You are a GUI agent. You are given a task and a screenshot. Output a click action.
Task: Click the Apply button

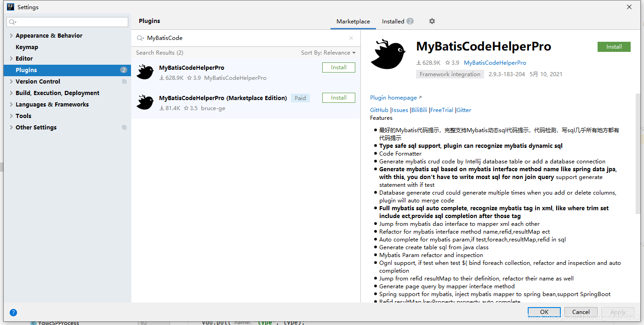pyautogui.click(x=618, y=312)
